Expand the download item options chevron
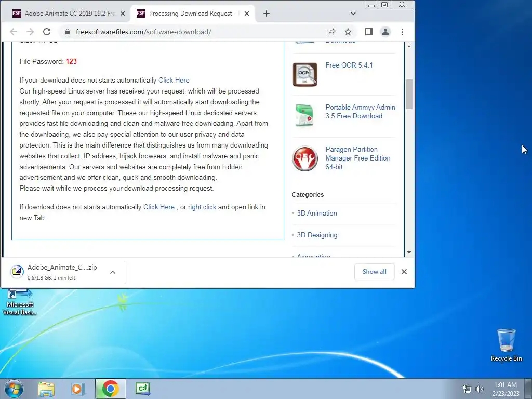This screenshot has width=532, height=399. pos(113,272)
